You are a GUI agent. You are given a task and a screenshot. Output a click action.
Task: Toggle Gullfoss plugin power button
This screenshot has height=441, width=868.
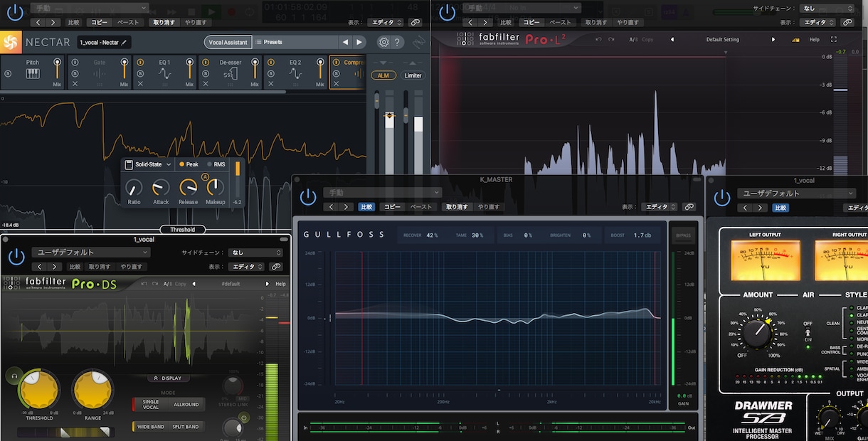click(307, 197)
